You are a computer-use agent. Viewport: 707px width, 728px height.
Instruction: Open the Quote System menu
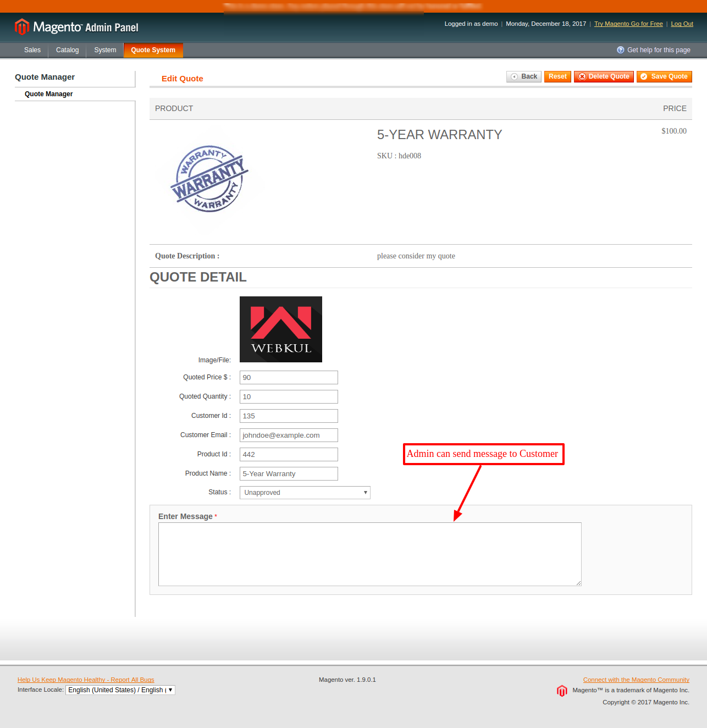tap(153, 50)
